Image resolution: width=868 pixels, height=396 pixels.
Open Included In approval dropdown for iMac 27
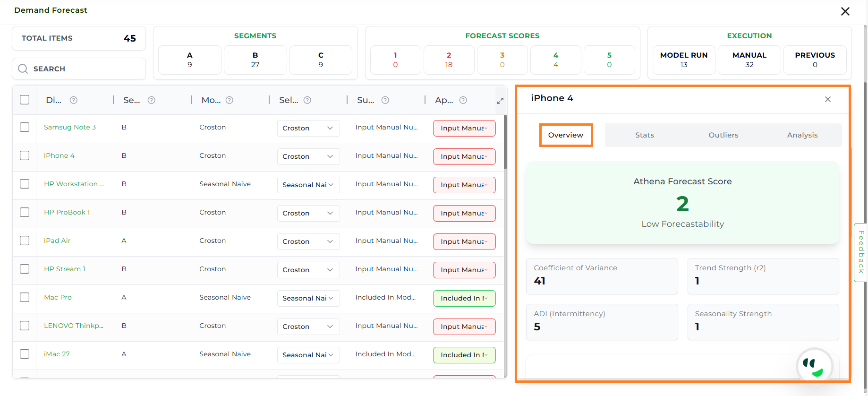pos(464,355)
